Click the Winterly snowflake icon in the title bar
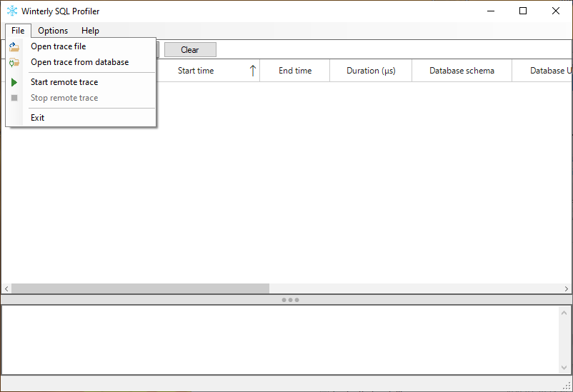573x392 pixels. point(12,11)
